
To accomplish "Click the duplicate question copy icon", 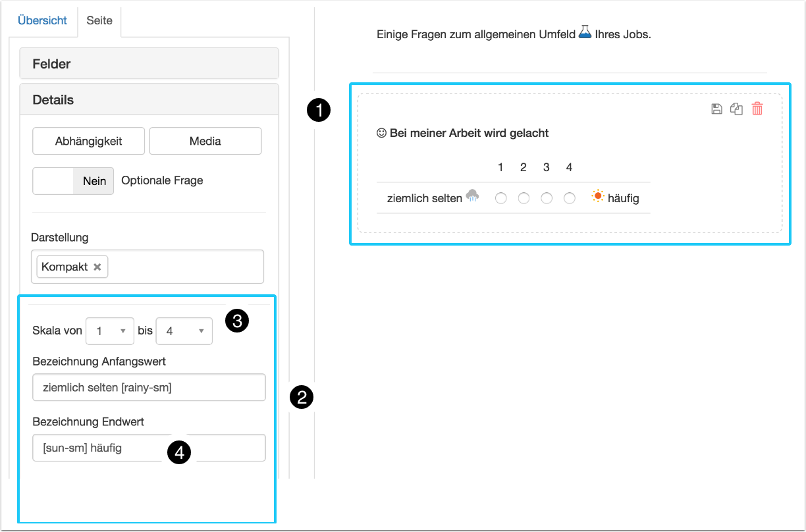I will point(737,109).
